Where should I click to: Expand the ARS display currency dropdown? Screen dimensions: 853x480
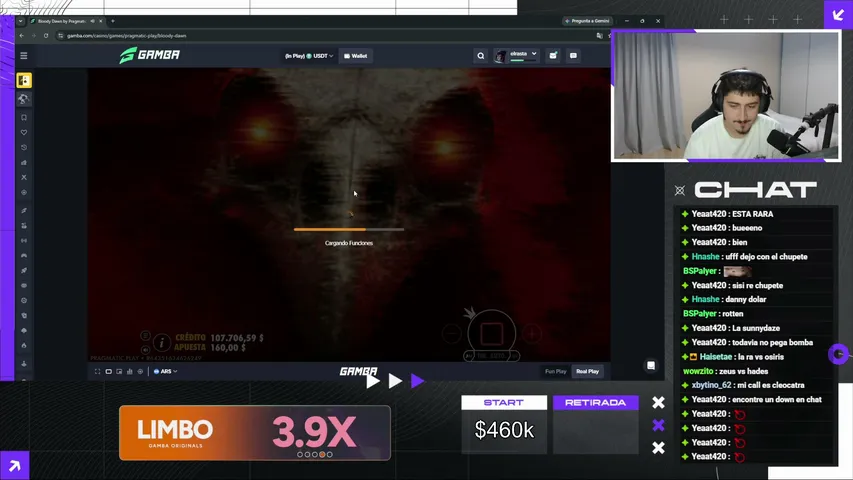click(165, 372)
